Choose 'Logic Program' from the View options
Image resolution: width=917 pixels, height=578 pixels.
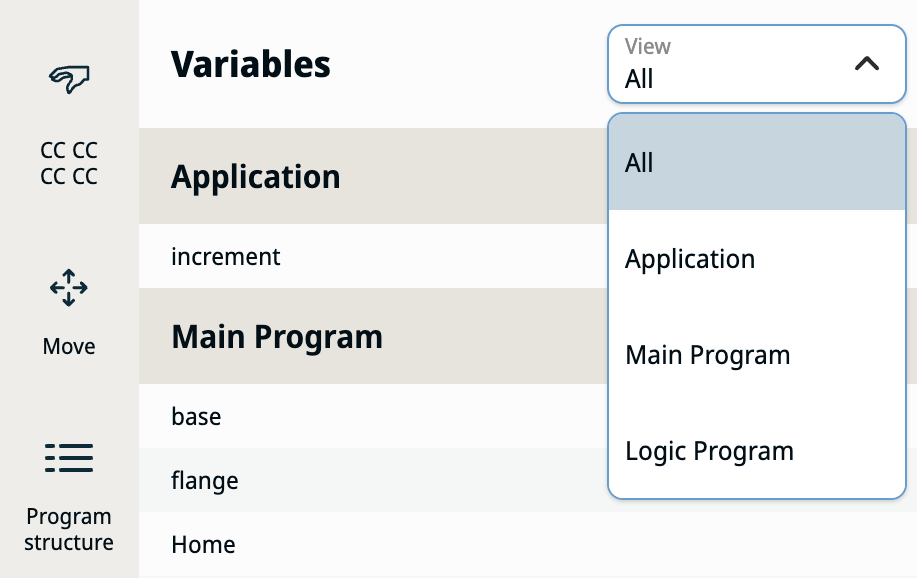point(757,450)
